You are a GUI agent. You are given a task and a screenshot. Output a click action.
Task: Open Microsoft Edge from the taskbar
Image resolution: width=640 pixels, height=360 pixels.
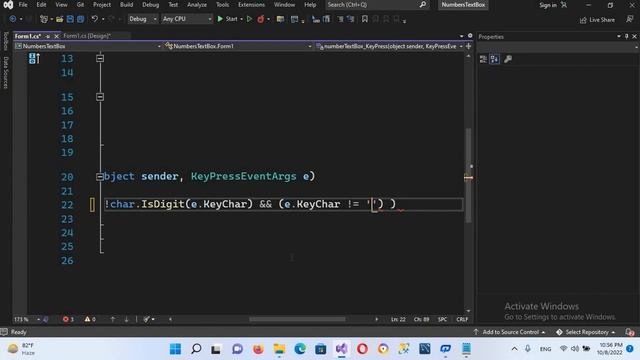click(x=300, y=349)
